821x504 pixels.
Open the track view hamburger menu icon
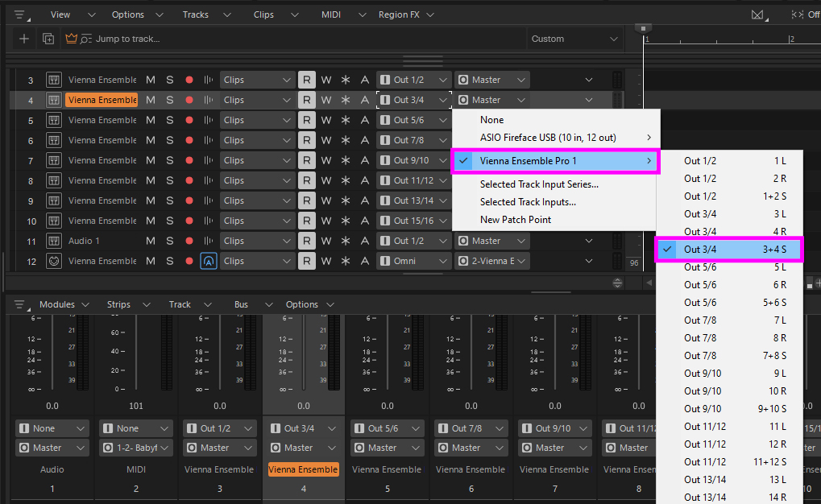click(20, 14)
